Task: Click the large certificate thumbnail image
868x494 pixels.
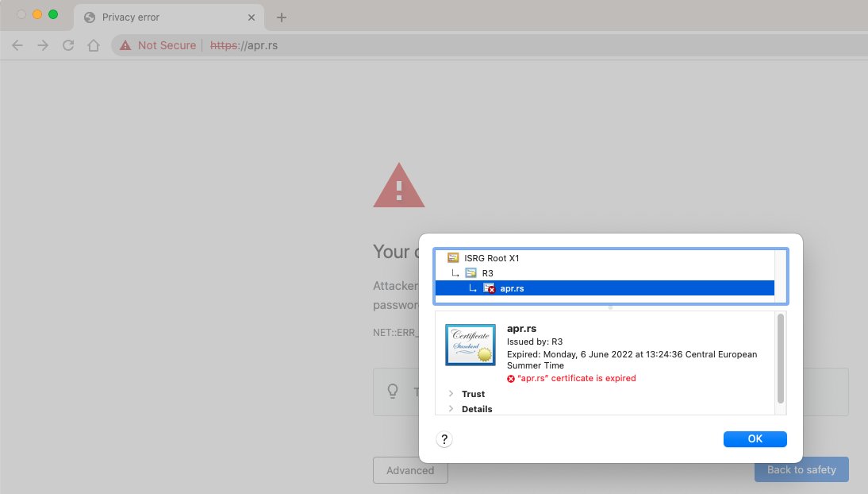Action: tap(470, 345)
